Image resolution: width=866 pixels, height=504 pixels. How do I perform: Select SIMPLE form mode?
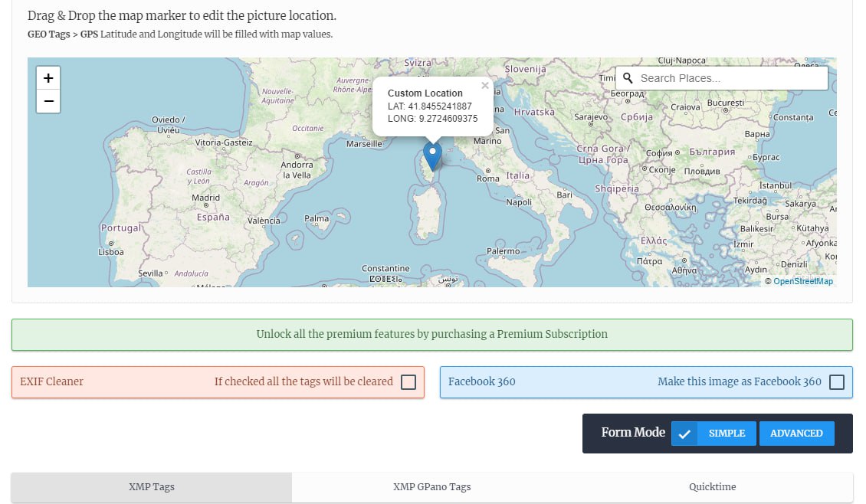[x=727, y=434]
